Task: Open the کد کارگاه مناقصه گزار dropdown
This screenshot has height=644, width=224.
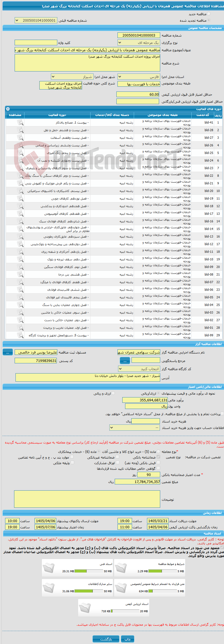Action: (139, 369)
